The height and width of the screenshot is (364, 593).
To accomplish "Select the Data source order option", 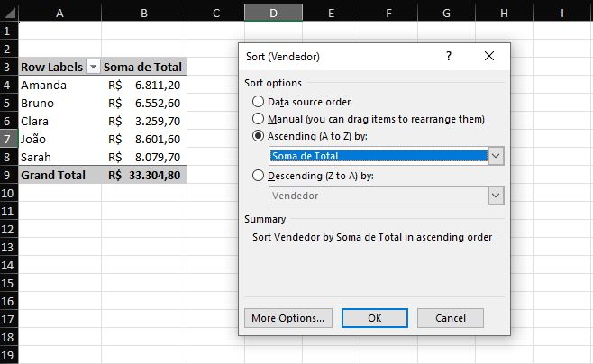I will (x=260, y=102).
